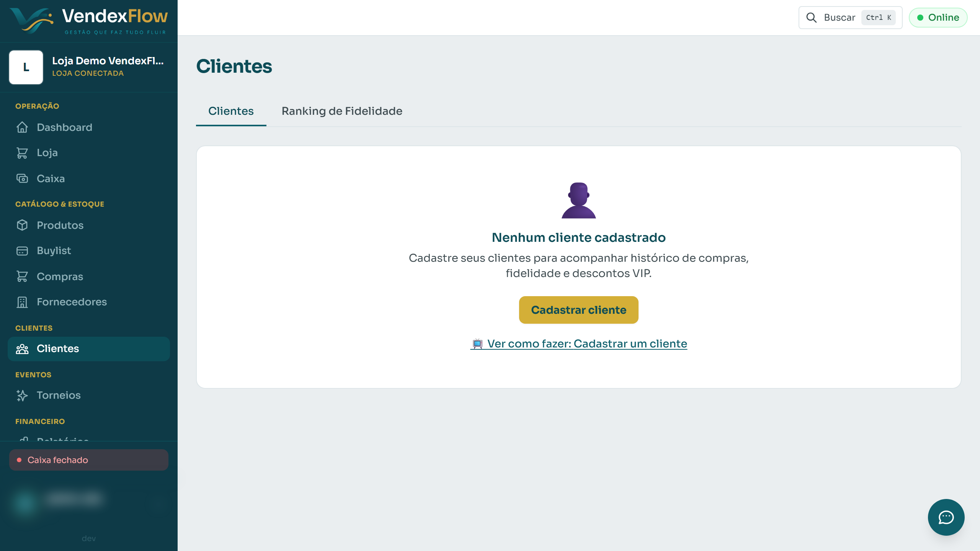Open Loja menu item

[89, 153]
